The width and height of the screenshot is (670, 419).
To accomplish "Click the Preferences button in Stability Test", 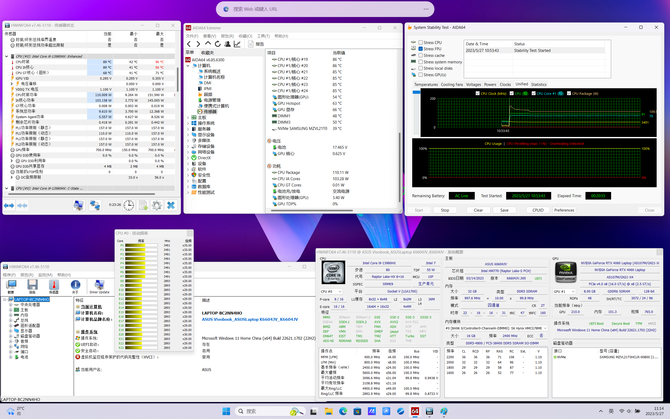I will (x=564, y=210).
